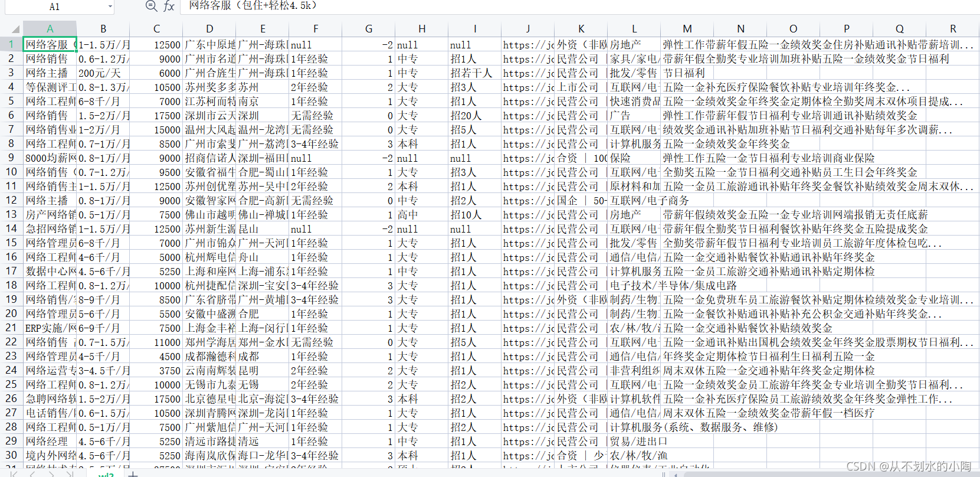Add a new sheet with the plus button
Image resolution: width=980 pixels, height=477 pixels.
133,474
